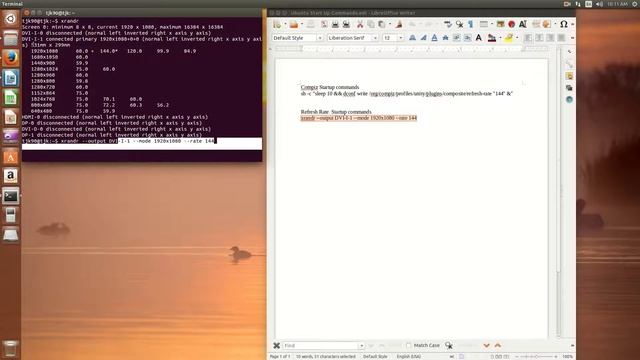The height and width of the screenshot is (360, 640).
Task: Click the 100% zoom value in status bar
Action: pyautogui.click(x=567, y=357)
